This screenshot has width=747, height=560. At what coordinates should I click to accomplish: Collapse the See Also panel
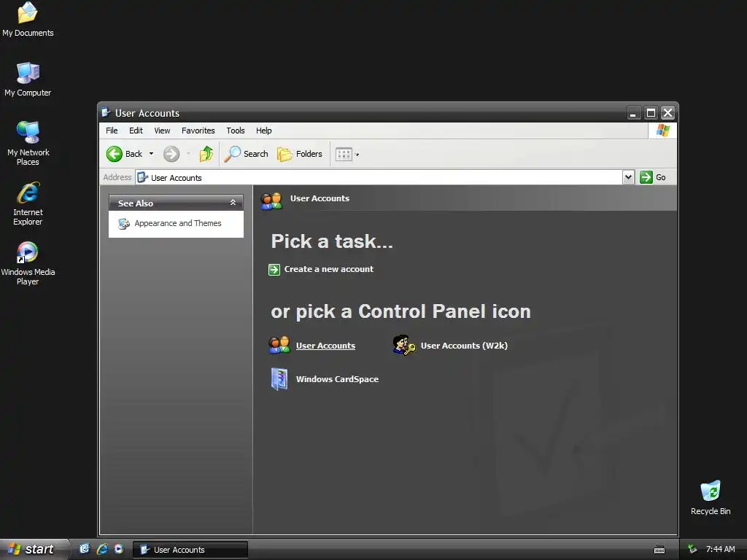click(233, 203)
